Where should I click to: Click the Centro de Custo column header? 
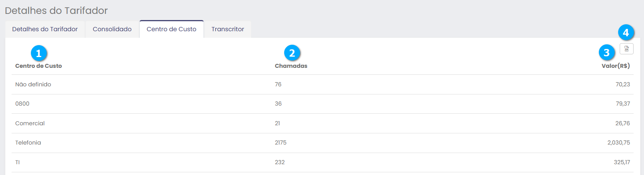[x=39, y=66]
